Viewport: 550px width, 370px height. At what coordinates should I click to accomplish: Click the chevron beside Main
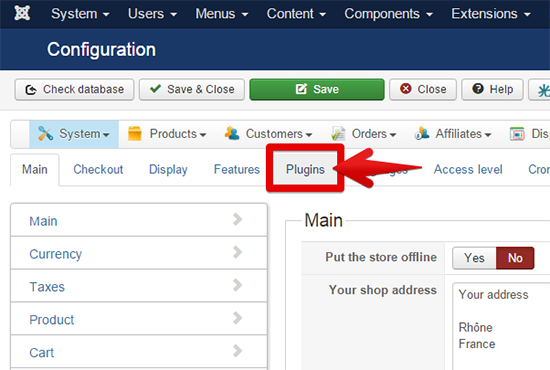point(237,219)
